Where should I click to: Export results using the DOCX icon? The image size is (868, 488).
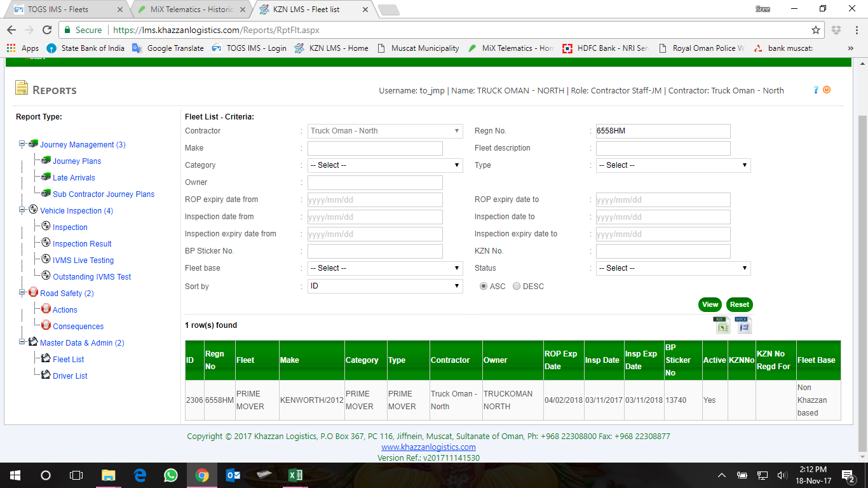tap(743, 325)
